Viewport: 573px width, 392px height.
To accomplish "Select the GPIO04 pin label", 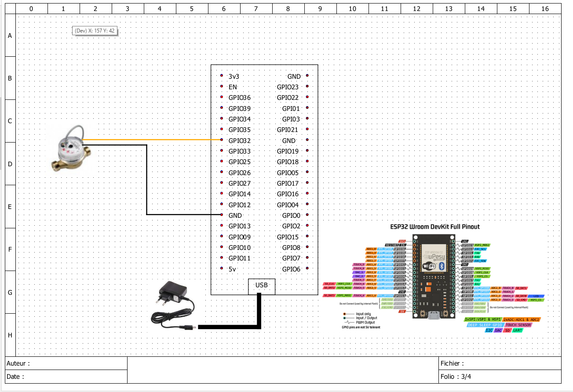I will [x=288, y=205].
